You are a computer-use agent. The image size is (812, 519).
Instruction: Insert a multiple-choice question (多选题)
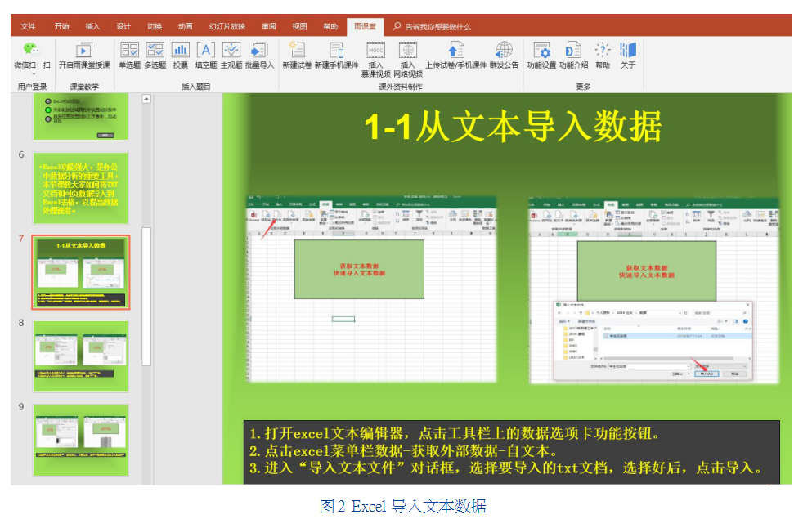click(x=155, y=56)
